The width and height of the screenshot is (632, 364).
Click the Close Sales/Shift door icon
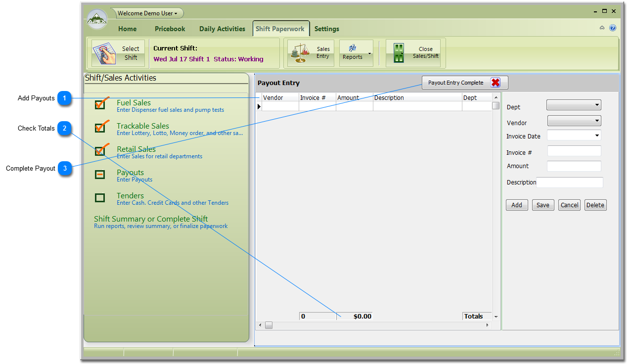(x=399, y=53)
